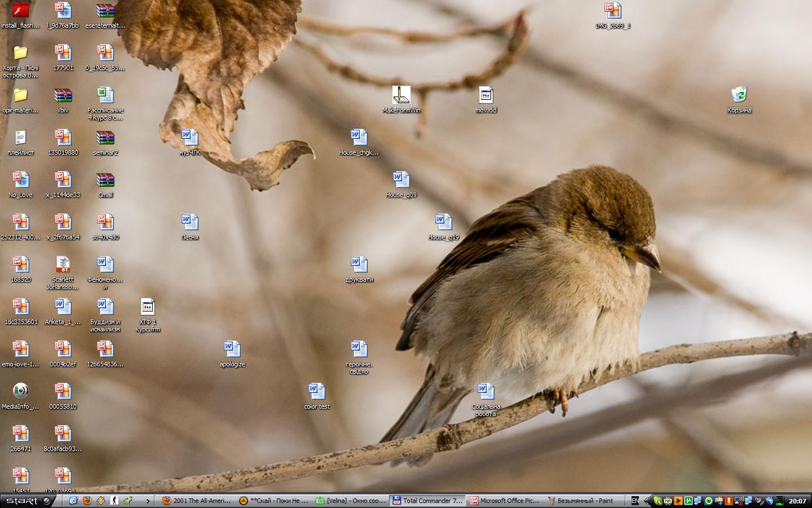Select the No_Love image icon

click(21, 185)
